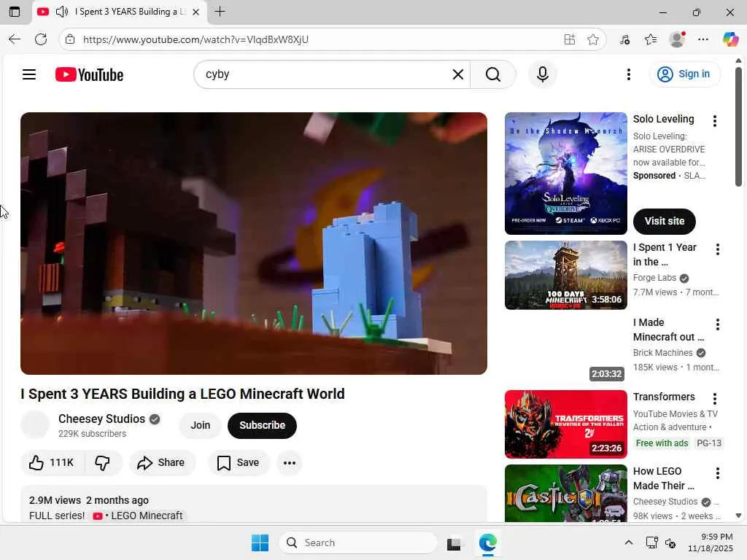Open a new browser tab
Screen dimensions: 747x560
220,12
